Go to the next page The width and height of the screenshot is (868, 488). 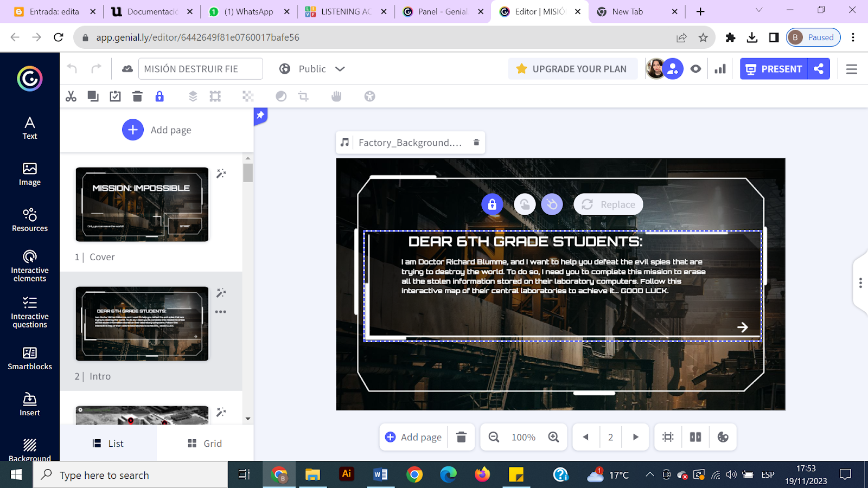click(x=636, y=437)
